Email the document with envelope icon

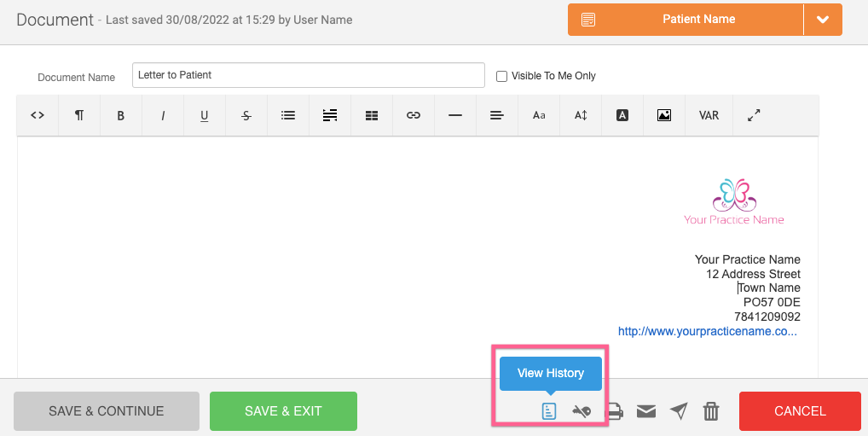click(646, 412)
